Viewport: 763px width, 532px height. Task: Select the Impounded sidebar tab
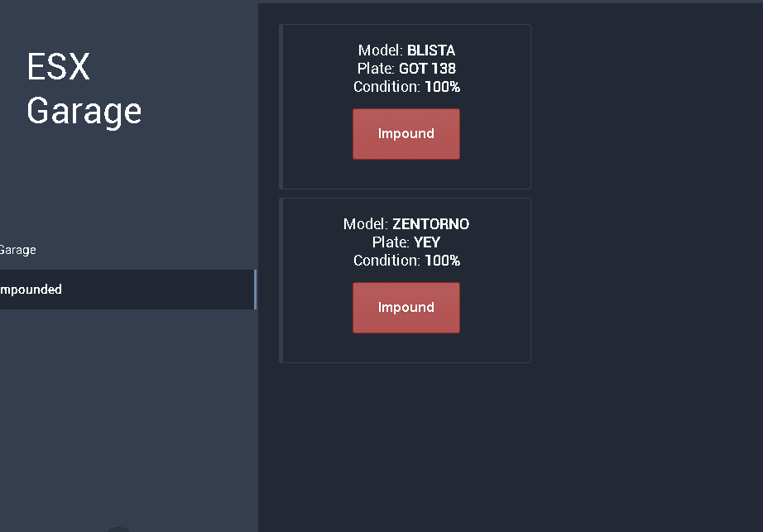(x=31, y=290)
